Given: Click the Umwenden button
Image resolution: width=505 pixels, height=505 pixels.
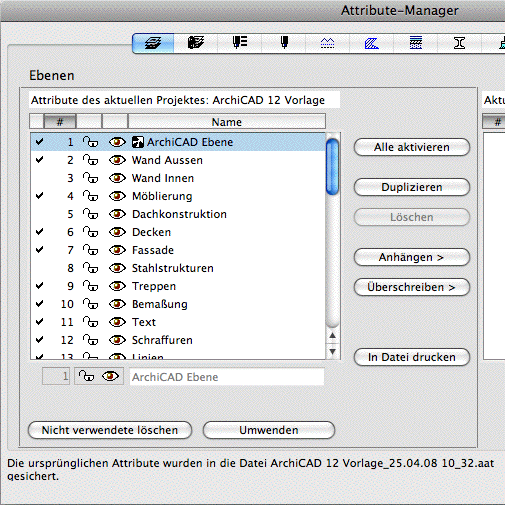Looking at the screenshot, I should click(269, 430).
